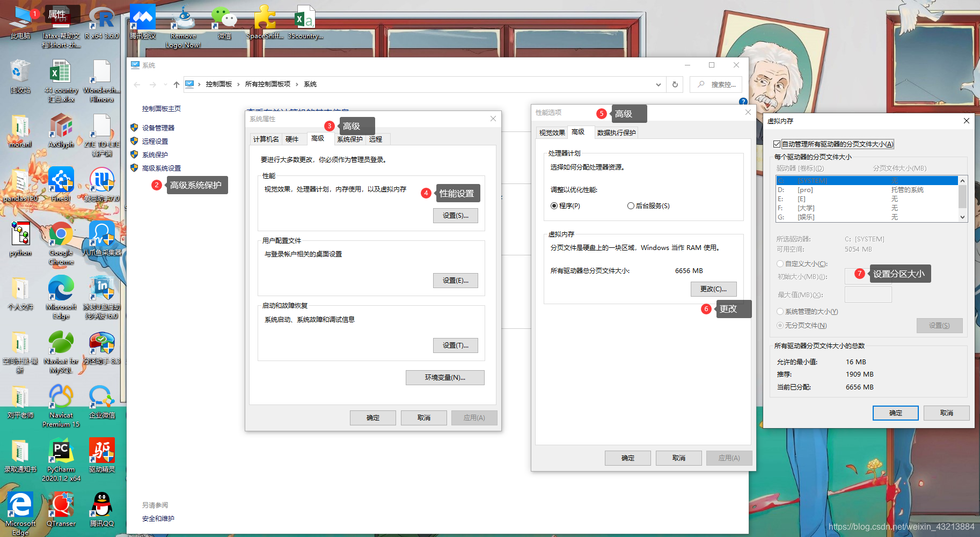Confirm the Virtual Memory dialog with 确定
The width and height of the screenshot is (980, 537).
pos(896,413)
